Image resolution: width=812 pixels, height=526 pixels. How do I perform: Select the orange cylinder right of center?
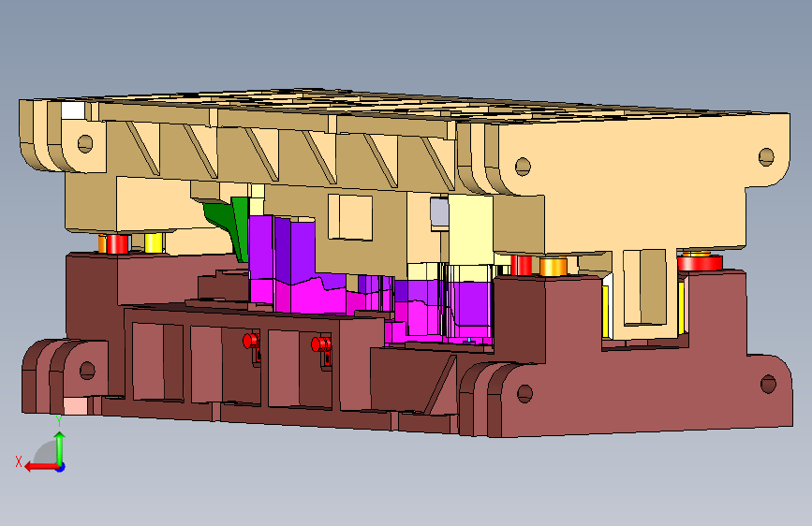pos(554,266)
